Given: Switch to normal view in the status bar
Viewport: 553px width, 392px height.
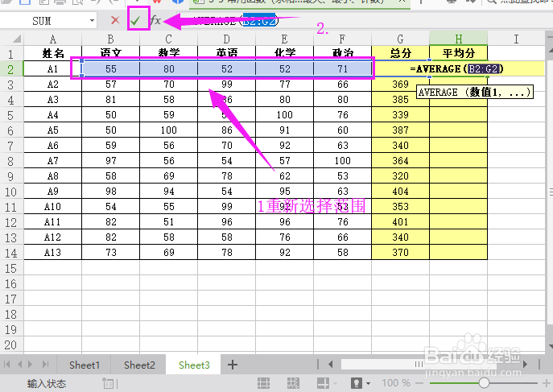Looking at the screenshot, I should pyautogui.click(x=263, y=383).
